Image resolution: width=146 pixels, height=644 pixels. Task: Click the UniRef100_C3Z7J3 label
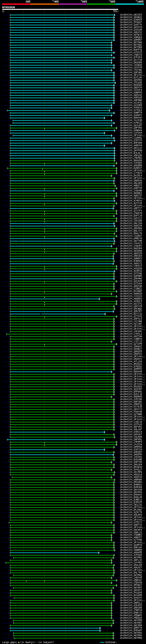coord(131,342)
